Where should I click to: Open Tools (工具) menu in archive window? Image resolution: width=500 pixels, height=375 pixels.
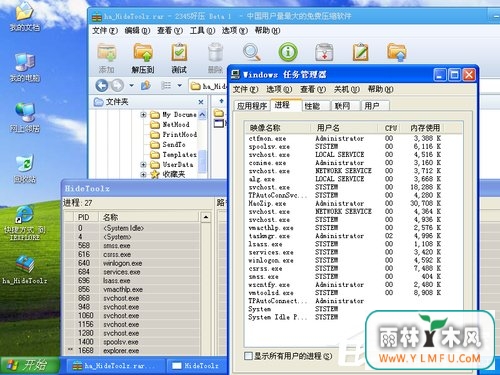pyautogui.click(x=202, y=31)
